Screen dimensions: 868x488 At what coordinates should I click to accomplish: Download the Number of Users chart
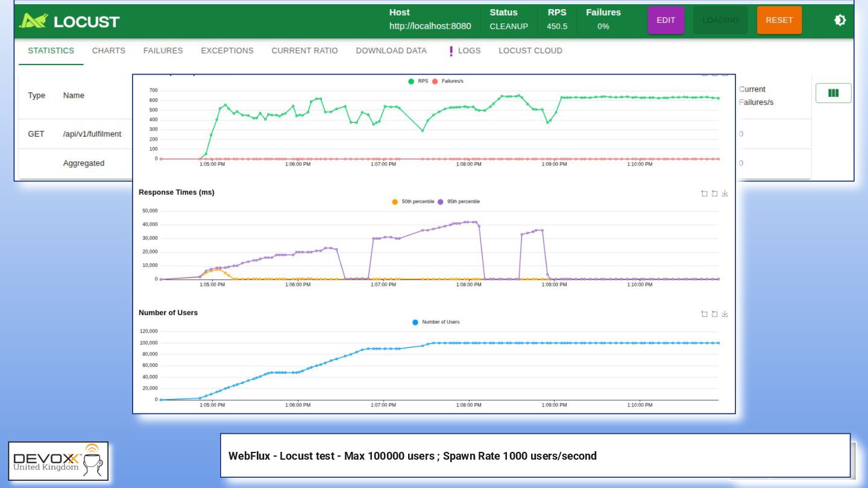pyautogui.click(x=725, y=314)
